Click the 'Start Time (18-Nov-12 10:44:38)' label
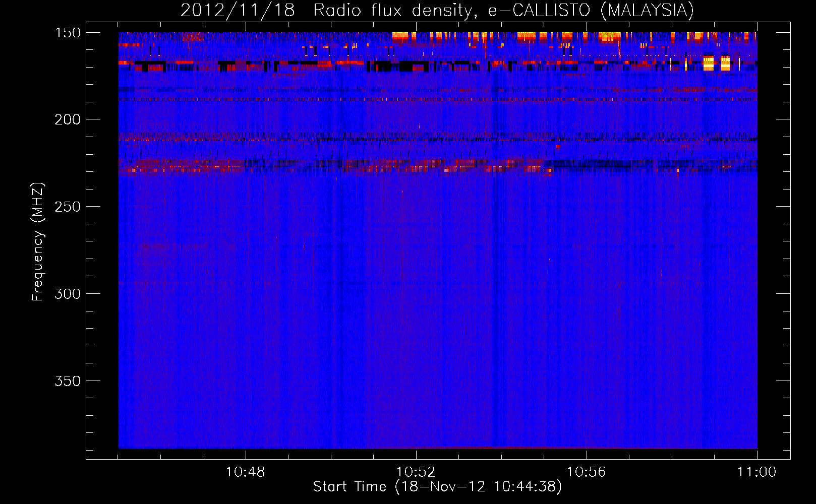 (x=437, y=487)
